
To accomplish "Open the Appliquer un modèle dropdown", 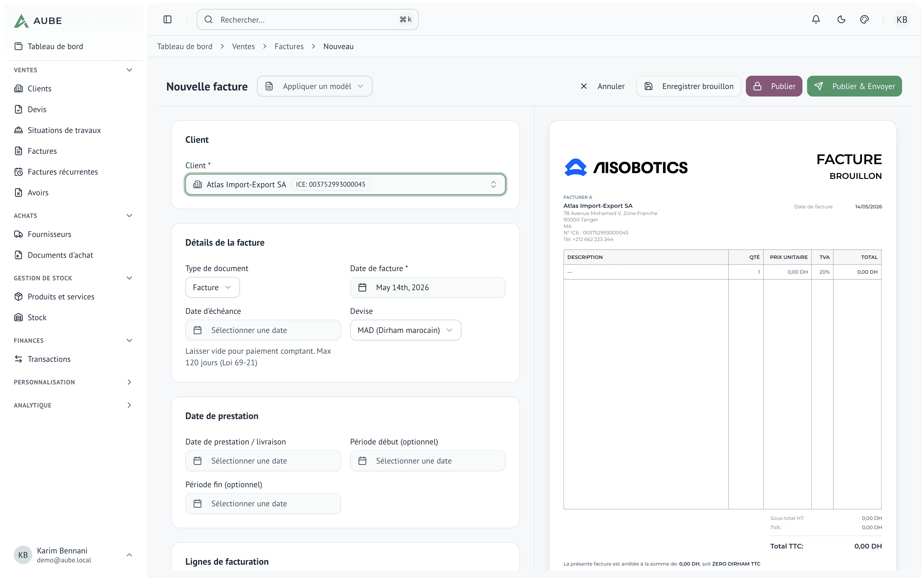I will [315, 86].
